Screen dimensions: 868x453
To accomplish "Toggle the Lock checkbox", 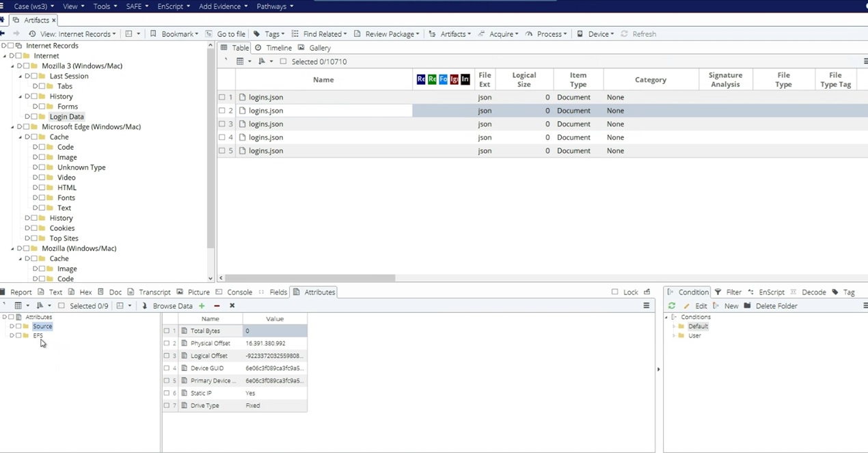I will (x=615, y=292).
